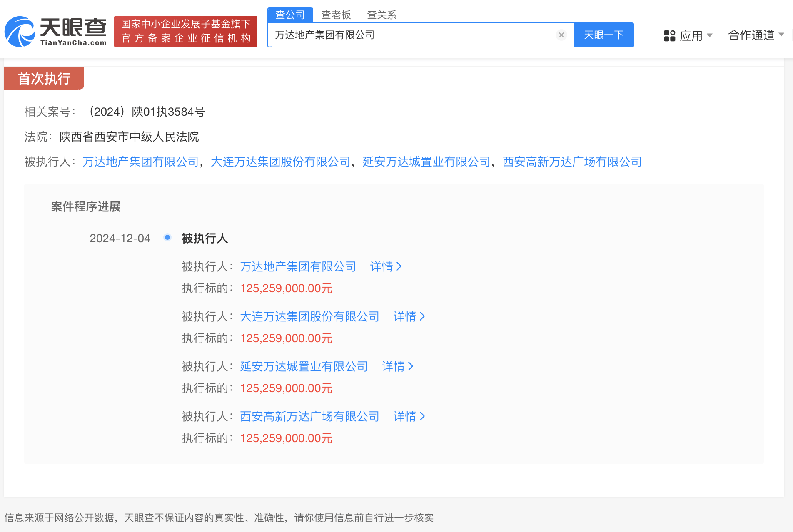Image resolution: width=793 pixels, height=532 pixels.
Task: Select court name 陕西省西安市中级人民法院
Action: point(129,137)
